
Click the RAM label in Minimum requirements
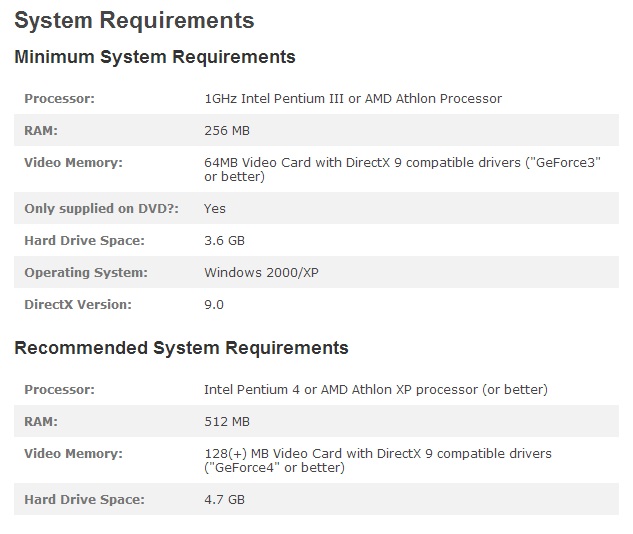41,131
